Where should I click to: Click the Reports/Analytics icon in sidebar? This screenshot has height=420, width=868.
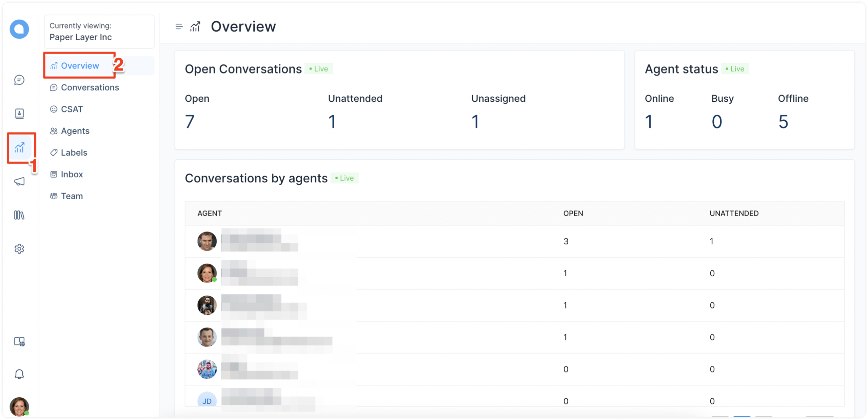point(19,147)
